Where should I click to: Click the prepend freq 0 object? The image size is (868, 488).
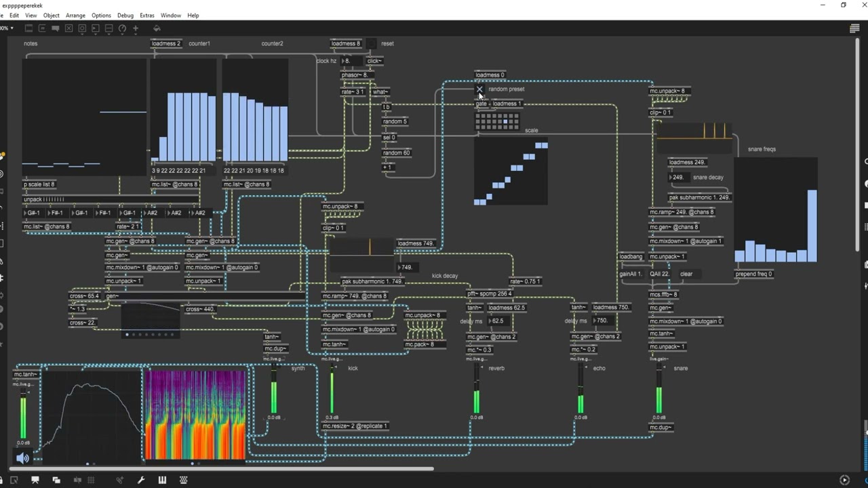pyautogui.click(x=753, y=274)
